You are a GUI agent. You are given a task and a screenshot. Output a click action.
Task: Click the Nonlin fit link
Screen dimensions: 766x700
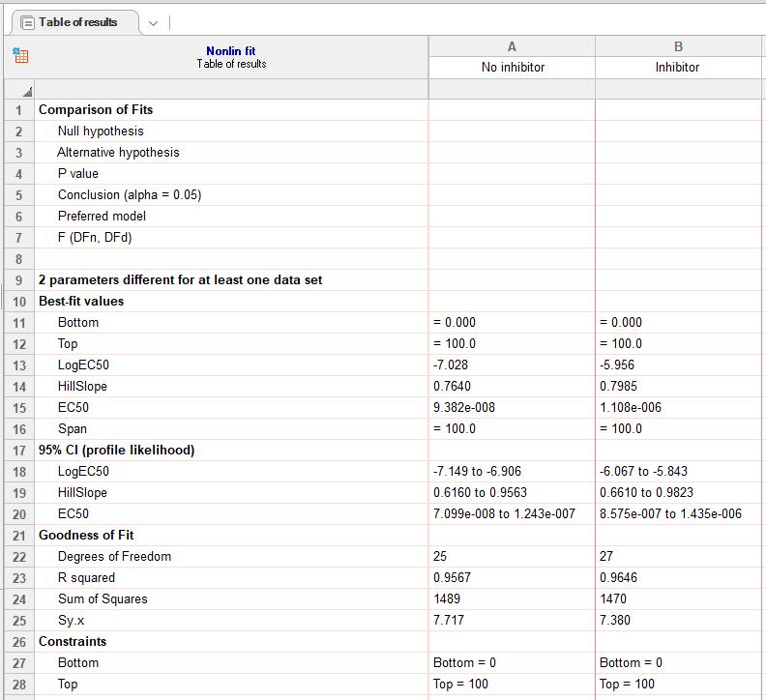click(x=230, y=51)
